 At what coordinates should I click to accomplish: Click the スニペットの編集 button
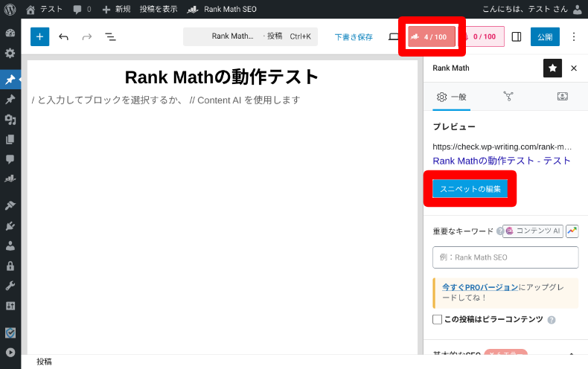tap(470, 189)
